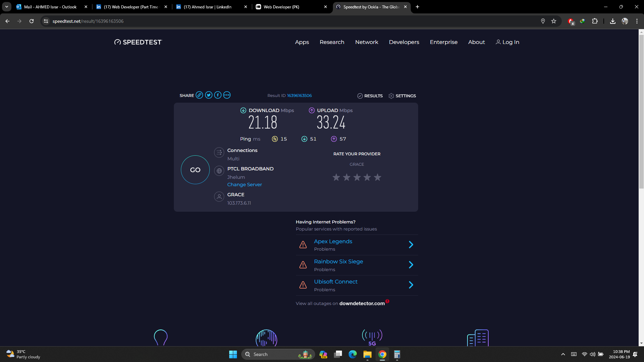
Task: Share result on Twitter
Action: [x=209, y=95]
